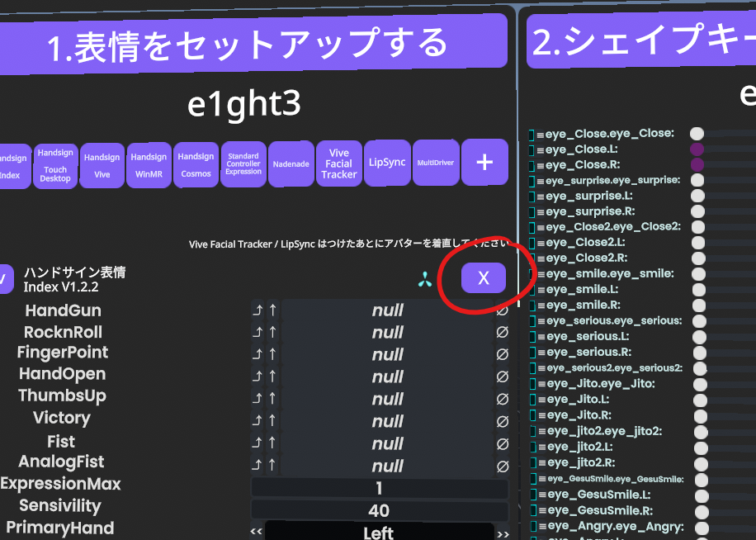Select the Standard Controller Expression button
The width and height of the screenshot is (756, 540).
tap(243, 163)
